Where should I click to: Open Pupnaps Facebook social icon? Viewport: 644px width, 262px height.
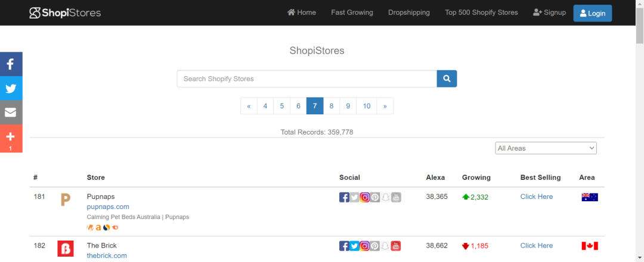[x=344, y=197]
